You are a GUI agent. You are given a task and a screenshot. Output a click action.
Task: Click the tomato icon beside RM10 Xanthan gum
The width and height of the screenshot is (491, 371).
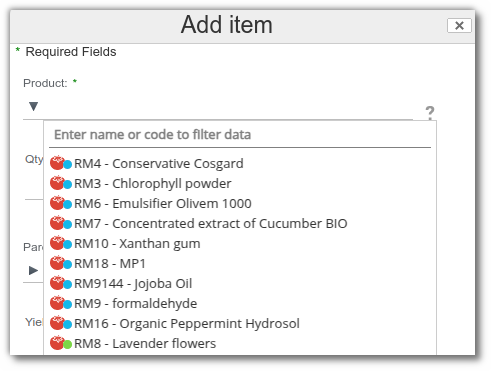pos(57,243)
